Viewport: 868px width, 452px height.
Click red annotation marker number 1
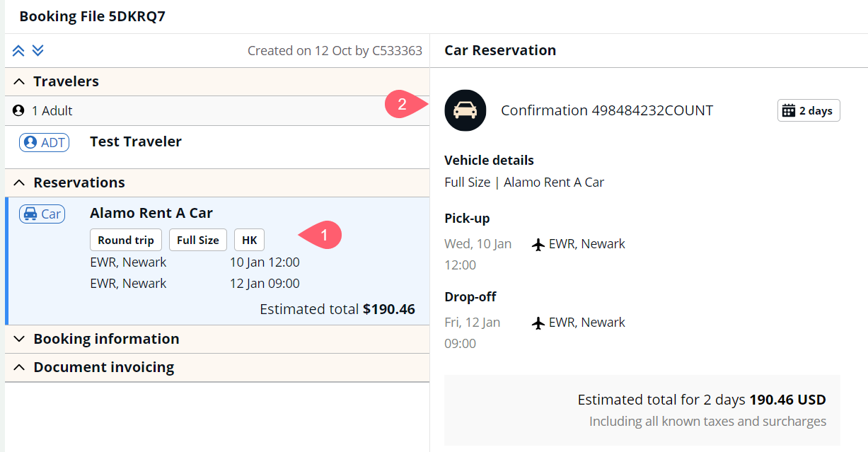pos(322,235)
